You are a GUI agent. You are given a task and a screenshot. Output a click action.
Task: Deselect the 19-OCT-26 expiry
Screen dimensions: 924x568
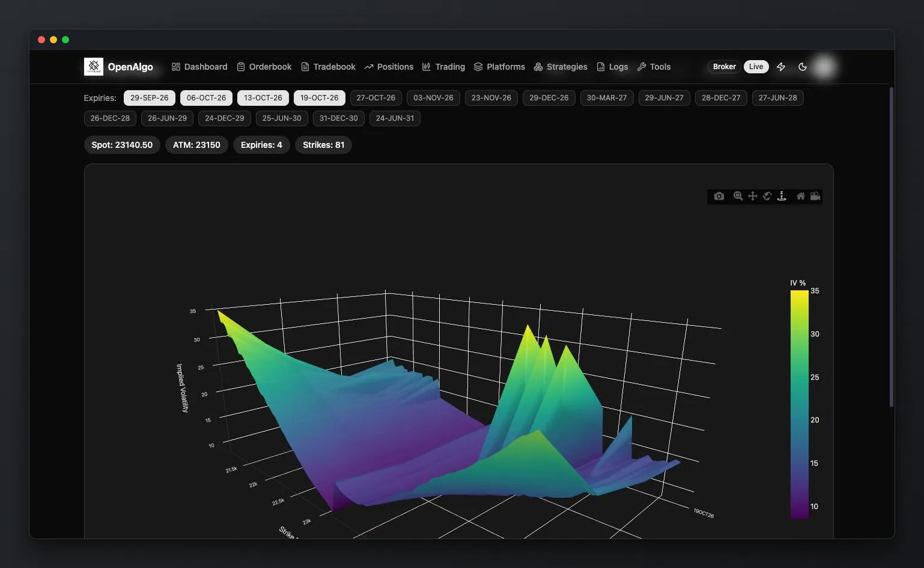(x=320, y=98)
